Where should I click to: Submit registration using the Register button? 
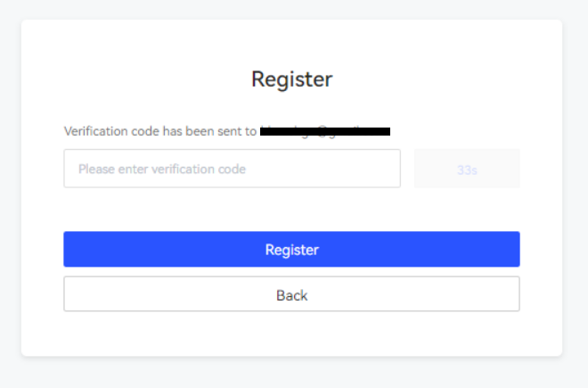(x=291, y=250)
